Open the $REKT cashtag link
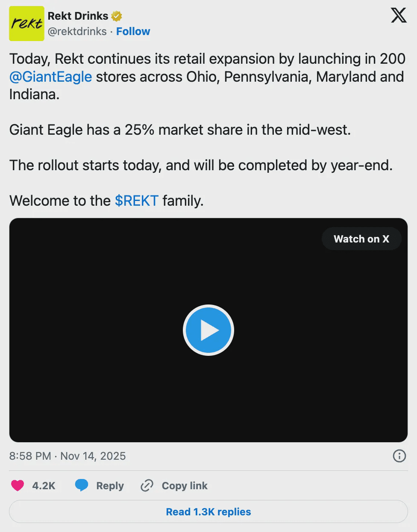Image resolution: width=417 pixels, height=532 pixels. (x=136, y=201)
